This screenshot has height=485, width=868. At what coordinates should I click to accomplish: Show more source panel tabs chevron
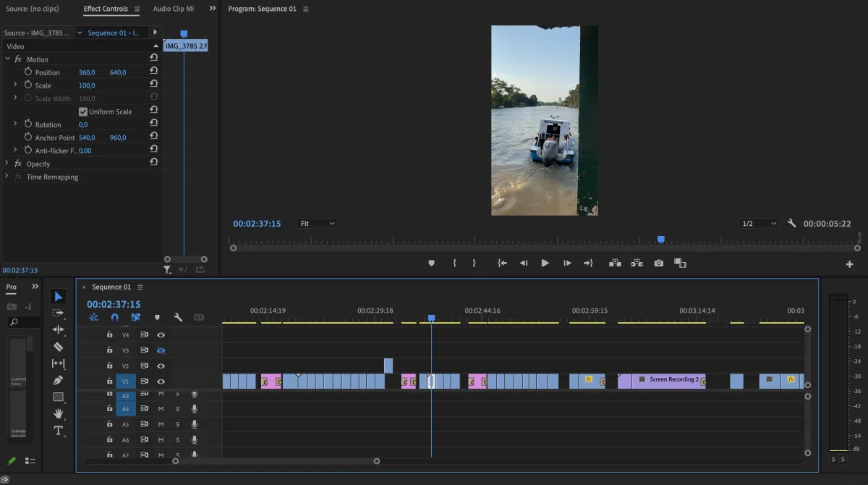click(213, 9)
